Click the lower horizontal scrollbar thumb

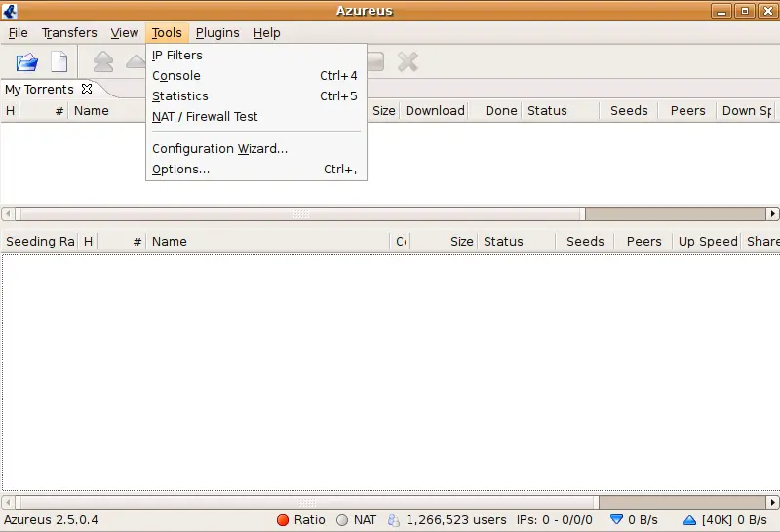click(x=307, y=502)
